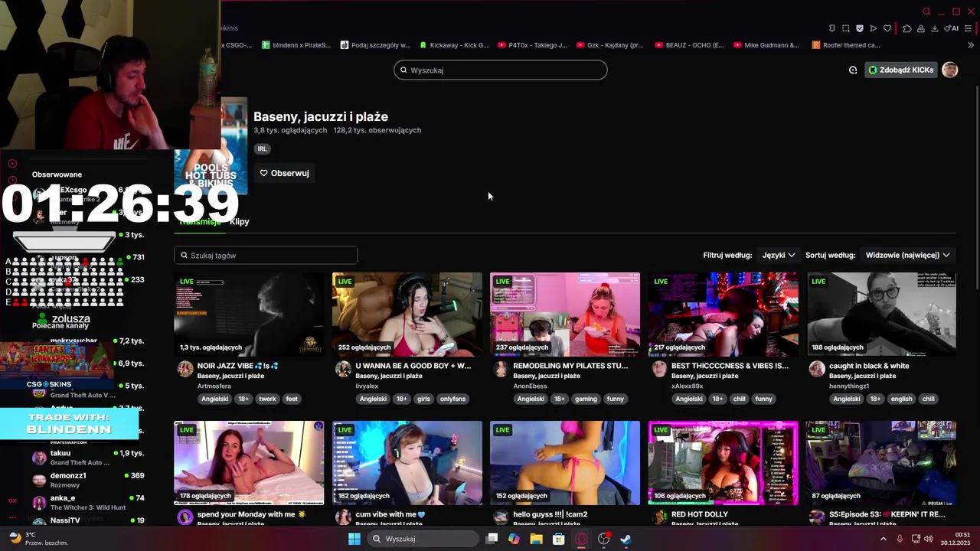Filter by the twerk tag
The height and width of the screenshot is (551, 980).
coord(267,399)
